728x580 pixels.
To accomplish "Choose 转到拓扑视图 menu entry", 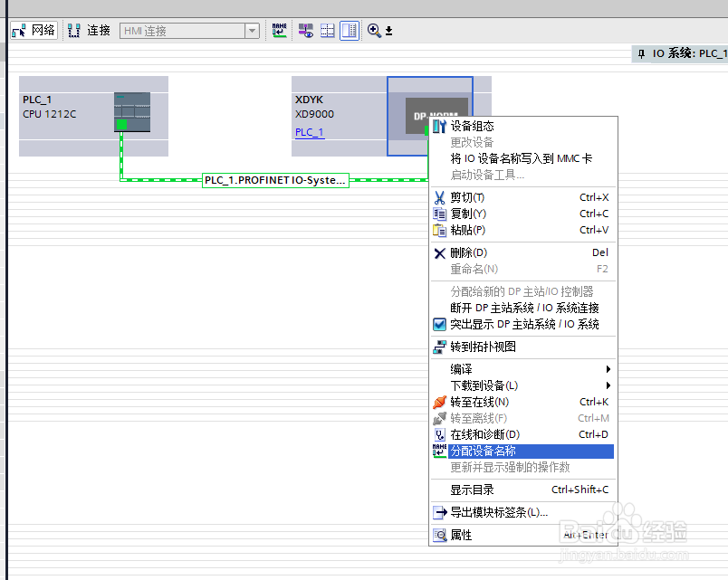I will tap(522, 347).
